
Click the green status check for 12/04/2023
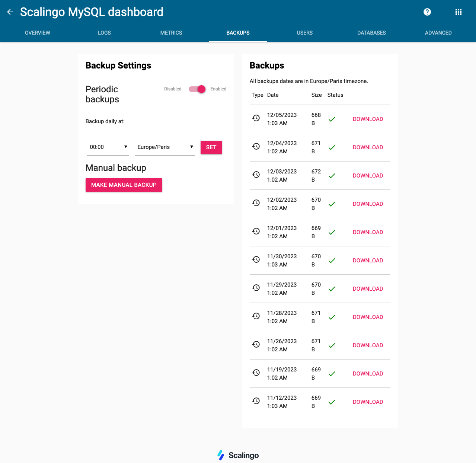point(332,147)
